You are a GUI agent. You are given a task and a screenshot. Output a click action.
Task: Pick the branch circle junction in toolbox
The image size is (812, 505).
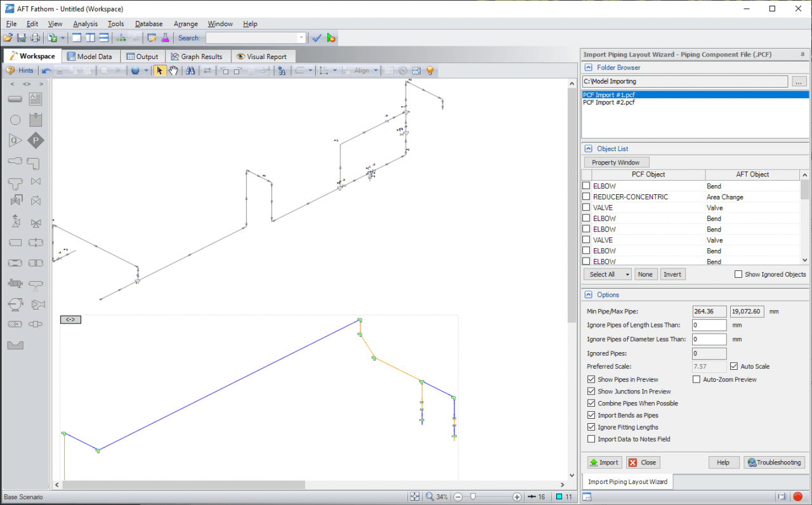coord(15,119)
